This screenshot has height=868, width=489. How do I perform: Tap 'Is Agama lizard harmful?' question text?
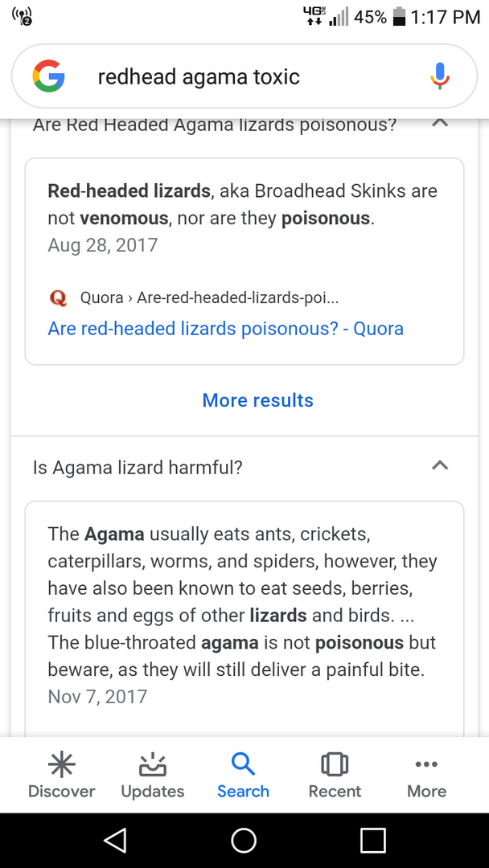tap(138, 467)
